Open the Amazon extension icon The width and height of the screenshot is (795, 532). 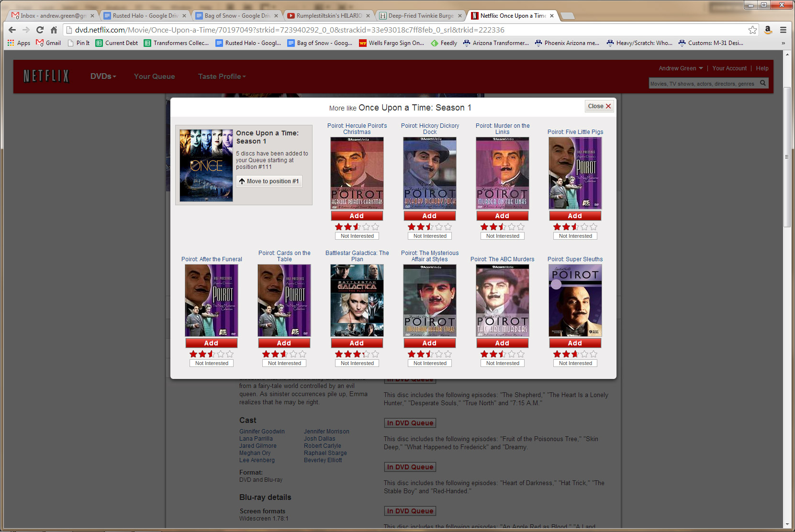pos(768,30)
